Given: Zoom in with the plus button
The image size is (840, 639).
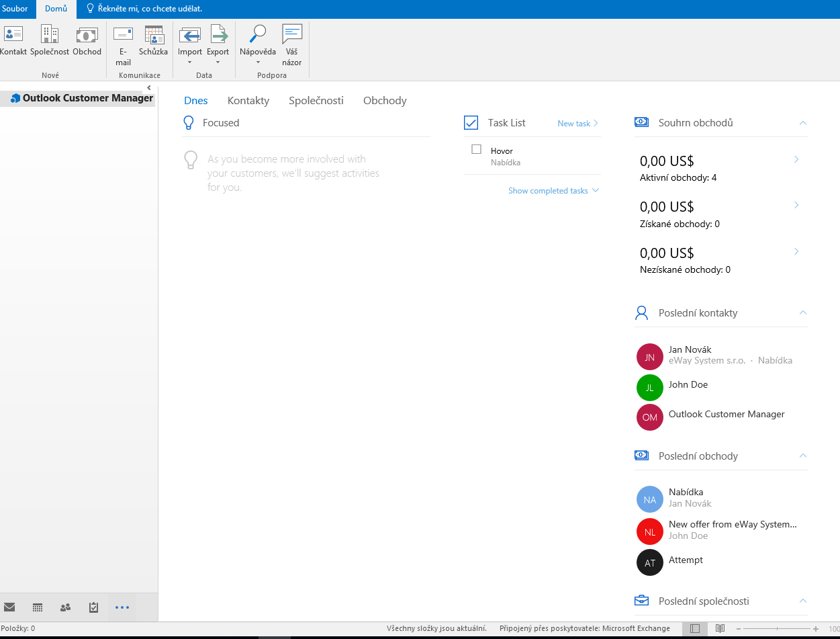Looking at the screenshot, I should point(815,629).
